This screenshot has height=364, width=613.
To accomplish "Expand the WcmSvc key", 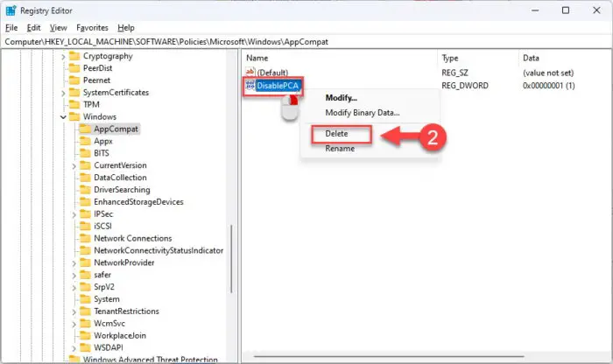I will click(74, 324).
